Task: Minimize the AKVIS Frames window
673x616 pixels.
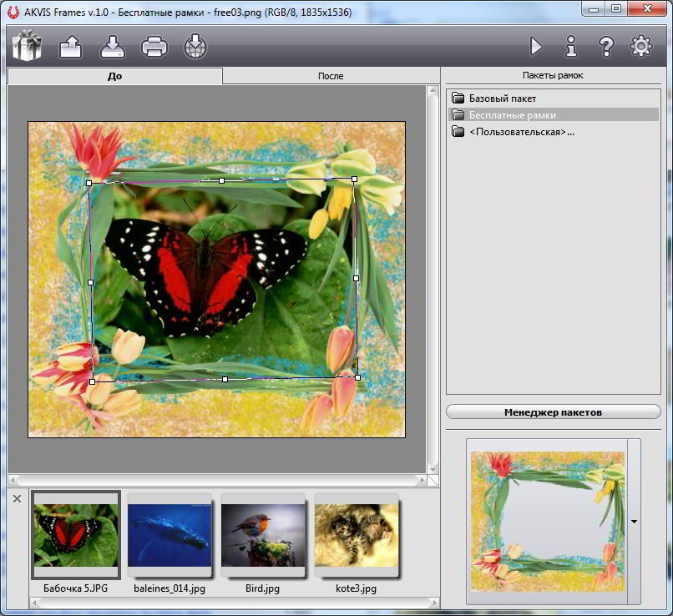Action: pyautogui.click(x=594, y=9)
